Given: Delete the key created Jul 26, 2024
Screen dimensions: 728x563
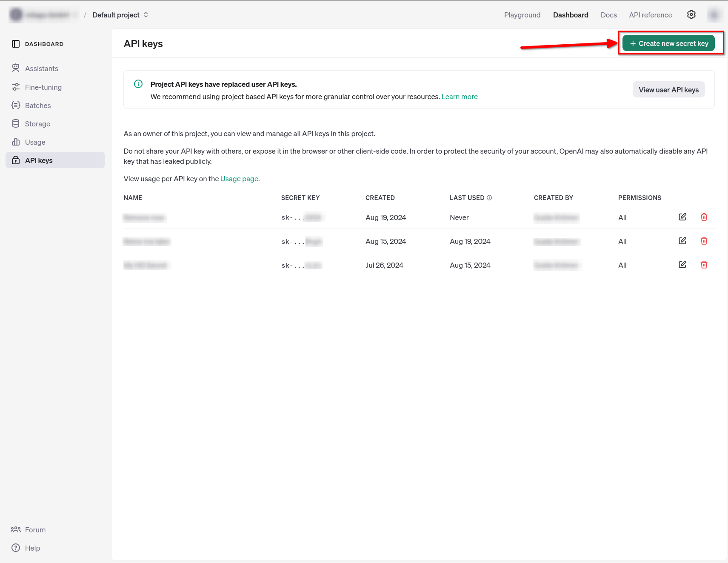Looking at the screenshot, I should coord(704,265).
